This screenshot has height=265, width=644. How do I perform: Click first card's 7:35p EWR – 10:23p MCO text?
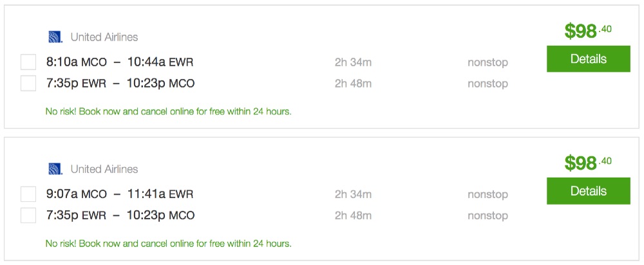(120, 84)
